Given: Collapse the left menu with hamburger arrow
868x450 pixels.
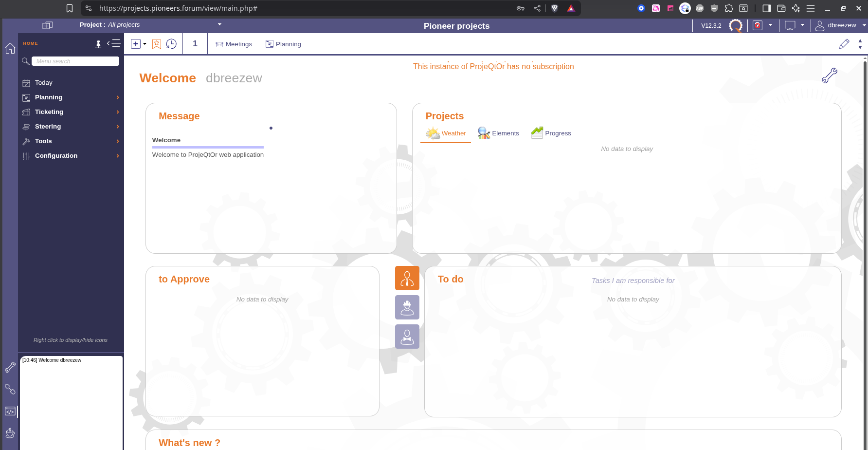Looking at the screenshot, I should point(114,43).
